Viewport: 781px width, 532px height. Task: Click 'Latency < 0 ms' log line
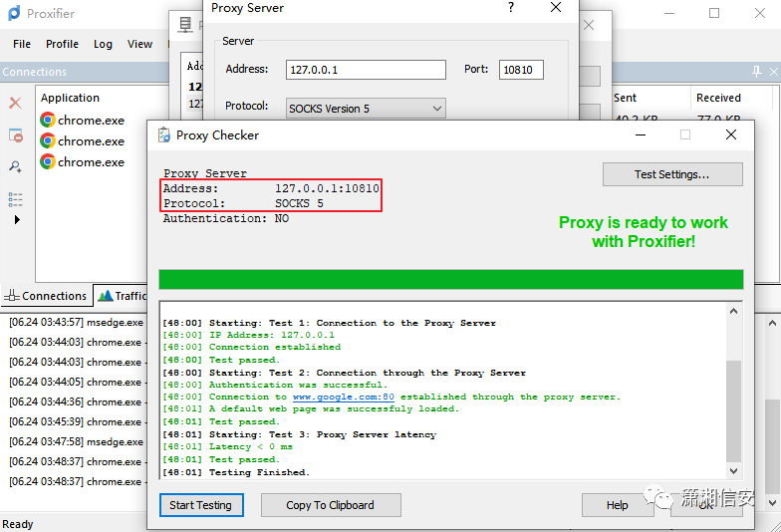[227, 446]
